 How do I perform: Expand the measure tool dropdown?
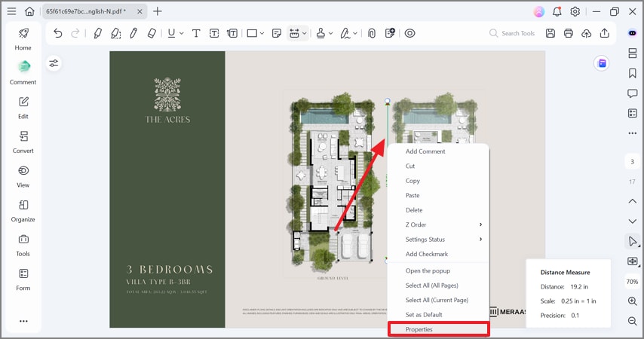point(305,34)
